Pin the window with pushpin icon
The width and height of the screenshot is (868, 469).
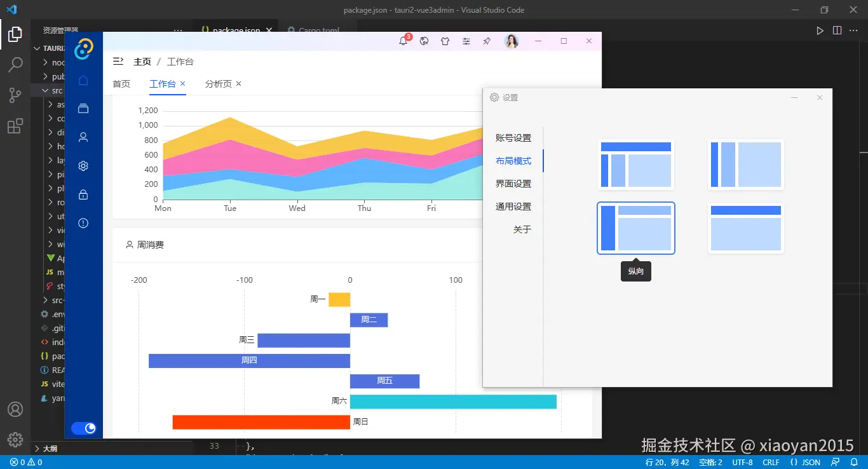(487, 41)
